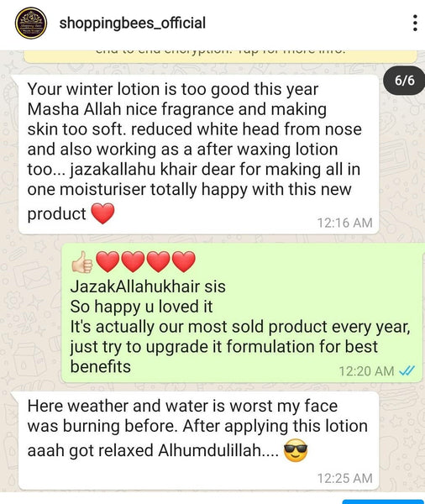
Task: Tap the shoppingbees_official profile picture
Action: [x=31, y=24]
